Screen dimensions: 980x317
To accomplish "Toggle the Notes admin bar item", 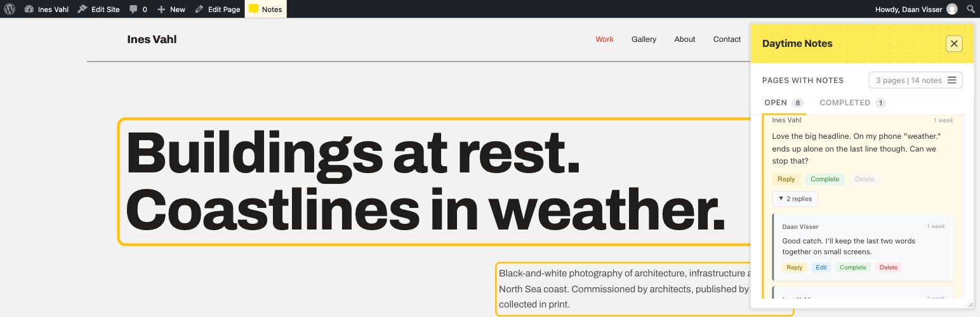I will [x=265, y=9].
